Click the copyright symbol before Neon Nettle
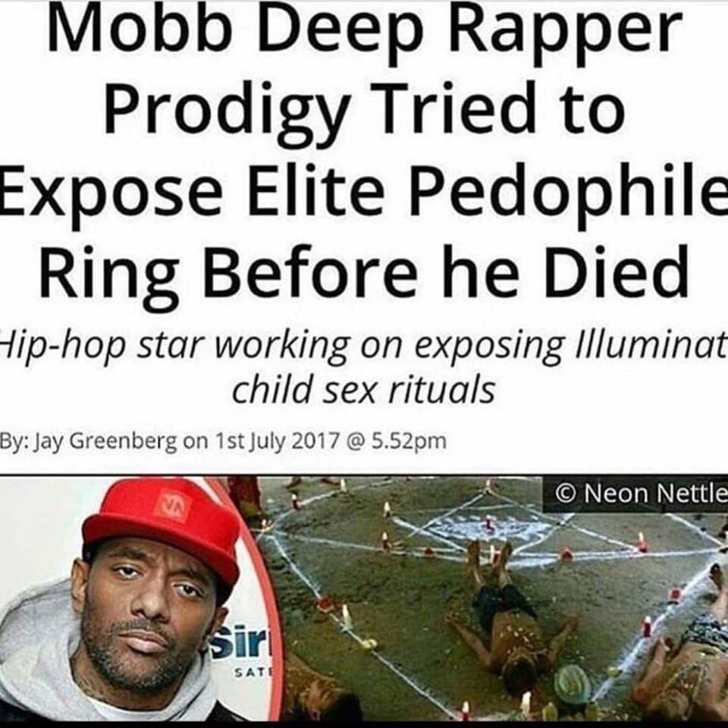This screenshot has width=728, height=728. pos(566,494)
